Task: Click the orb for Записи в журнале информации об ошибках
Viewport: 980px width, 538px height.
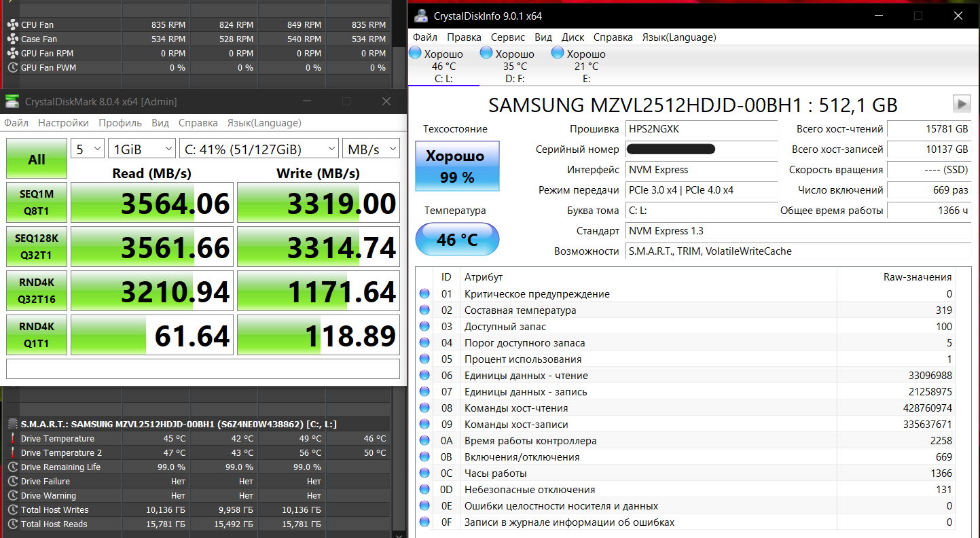Action: (x=425, y=522)
